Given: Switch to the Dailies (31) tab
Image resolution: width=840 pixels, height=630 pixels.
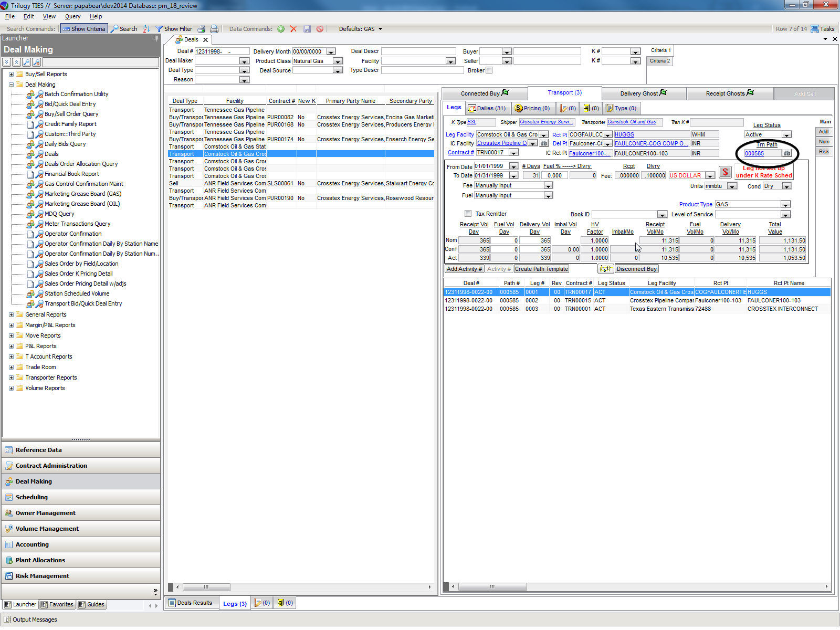Looking at the screenshot, I should (x=487, y=108).
